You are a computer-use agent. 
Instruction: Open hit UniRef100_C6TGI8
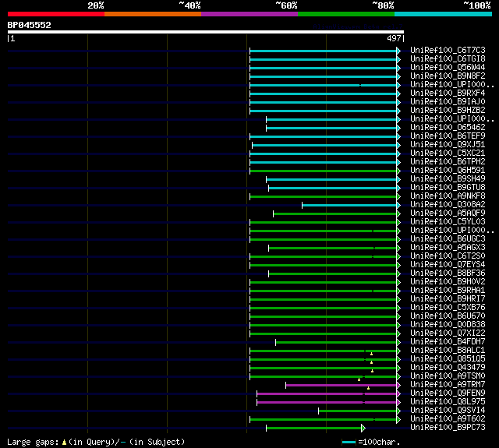click(448, 58)
